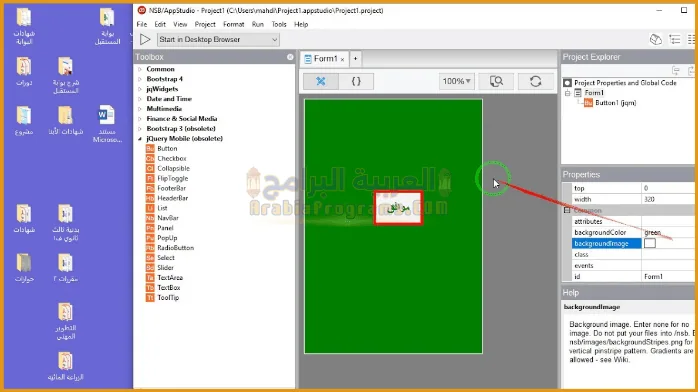Expand the Common toolbox group

click(140, 69)
